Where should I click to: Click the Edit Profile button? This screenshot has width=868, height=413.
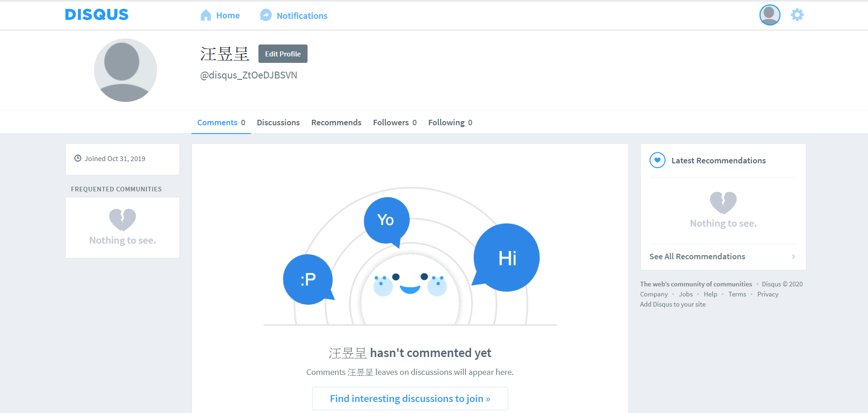click(x=283, y=54)
